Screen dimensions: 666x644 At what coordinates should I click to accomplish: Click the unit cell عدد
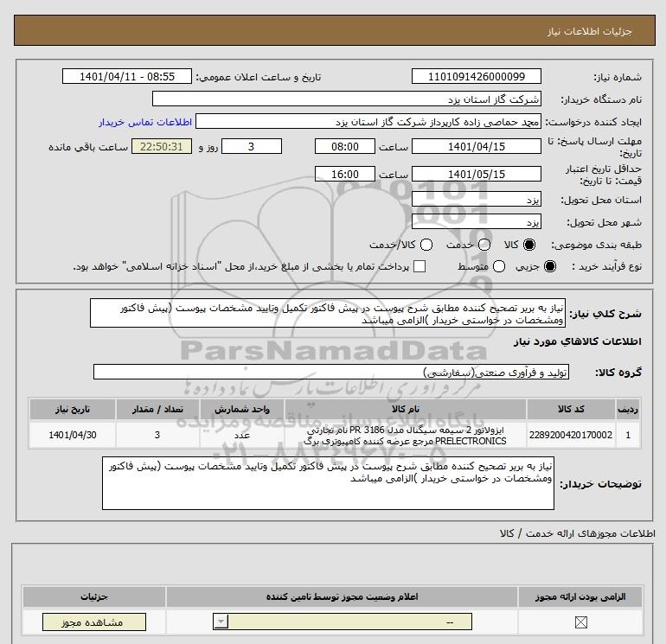pos(242,435)
